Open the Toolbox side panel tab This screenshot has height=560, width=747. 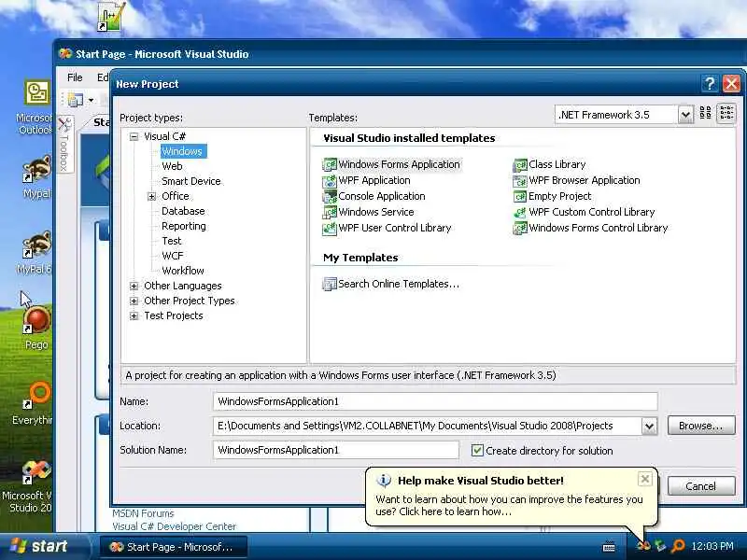(64, 145)
